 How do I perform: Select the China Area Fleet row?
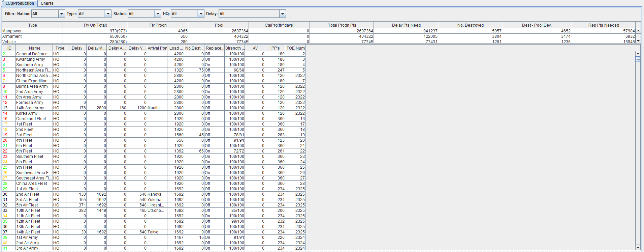[x=154, y=184]
